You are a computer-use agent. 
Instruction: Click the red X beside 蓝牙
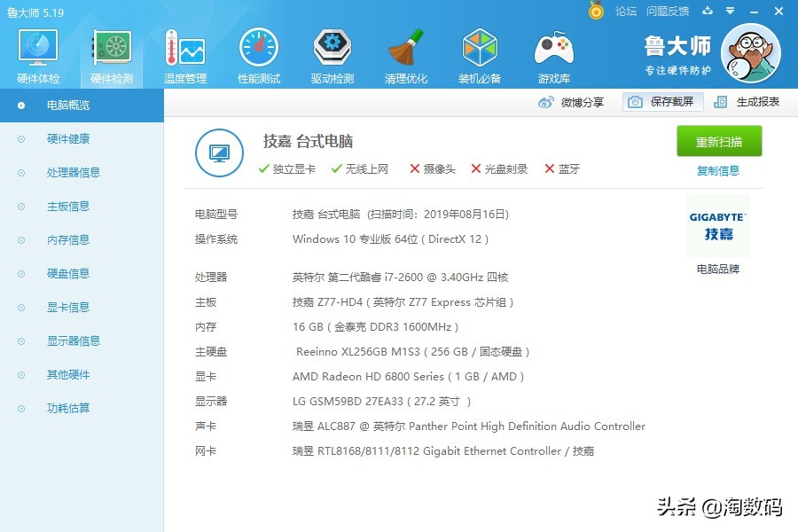tap(551, 168)
